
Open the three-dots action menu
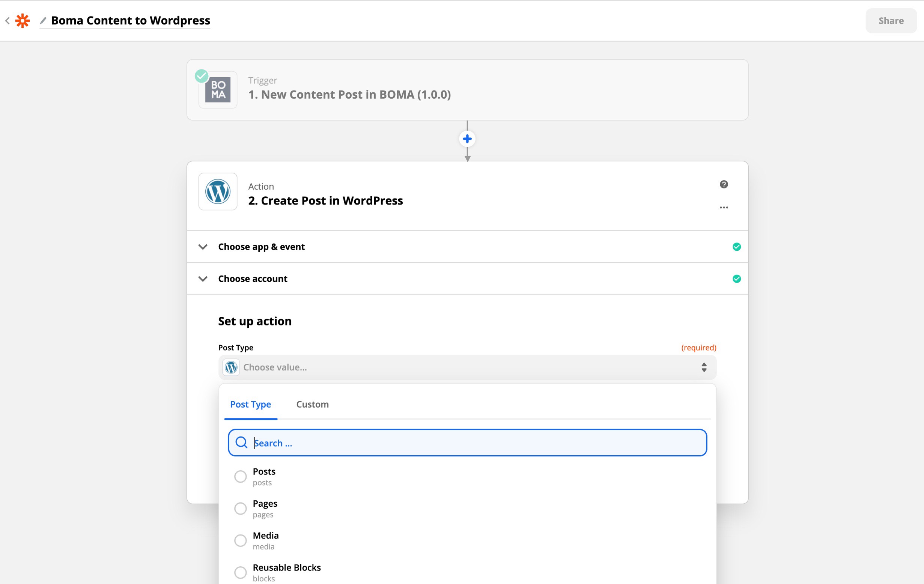click(724, 208)
